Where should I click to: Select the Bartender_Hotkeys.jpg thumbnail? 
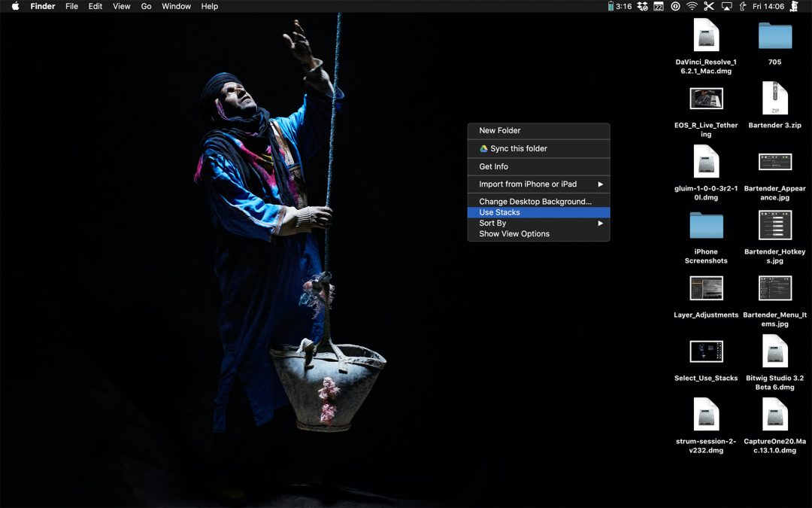774,226
